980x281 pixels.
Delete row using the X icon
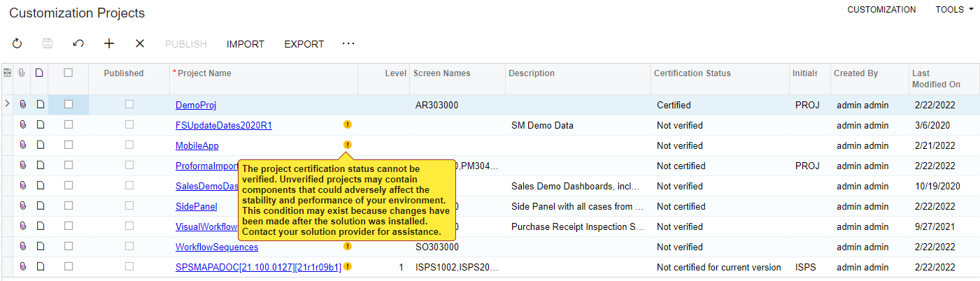tap(140, 43)
